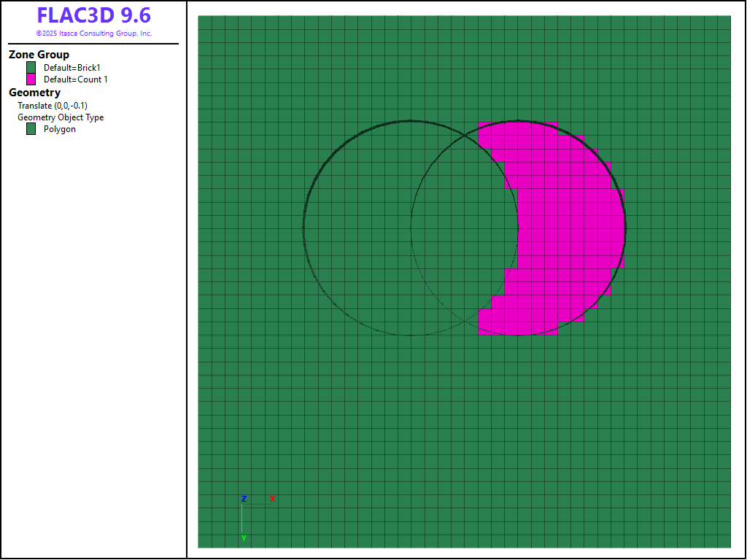
Task: Click the green Polygon color swatch
Action: tap(31, 129)
